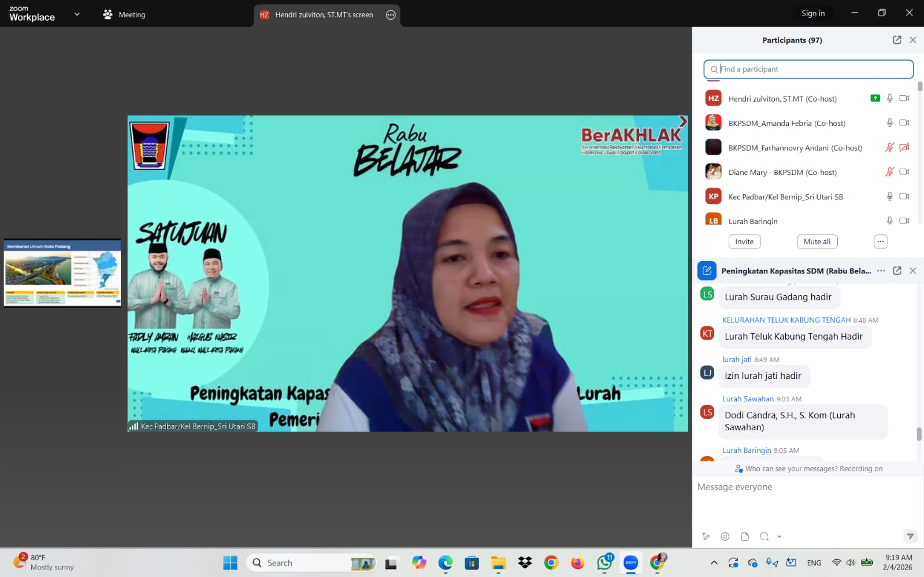Unmute BKPSDM_Farhannovry Andani's microphone
924x577 pixels.
pos(890,148)
